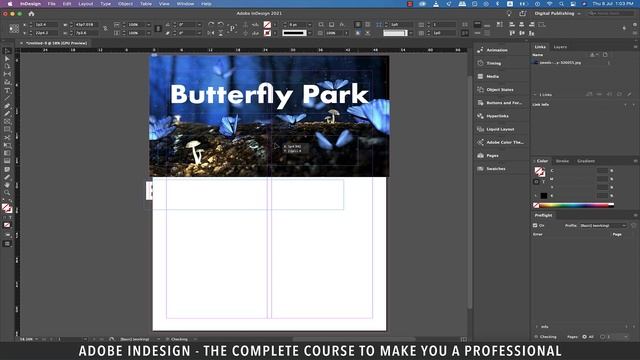640x360 pixels.
Task: Toggle fill and stroke swatch in toolbox
Action: (7, 208)
